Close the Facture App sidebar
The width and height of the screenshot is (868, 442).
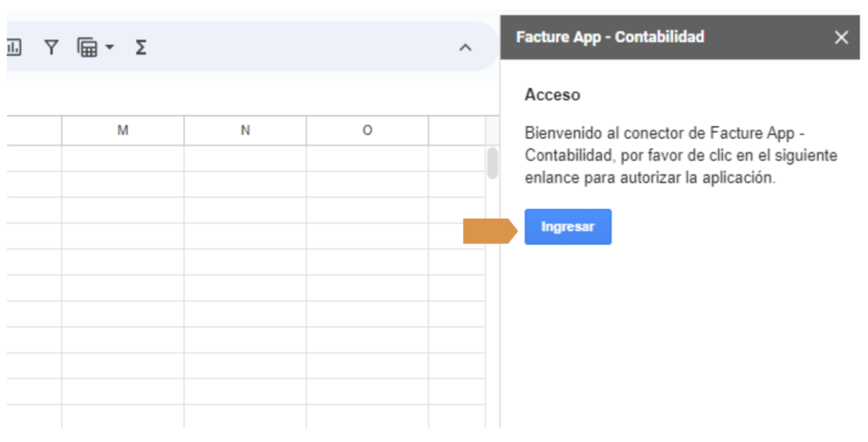click(841, 37)
